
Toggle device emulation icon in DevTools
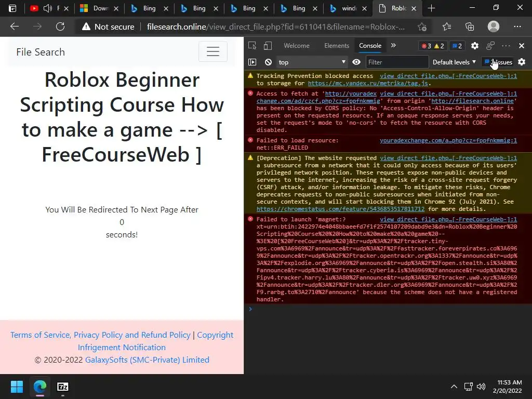268,46
